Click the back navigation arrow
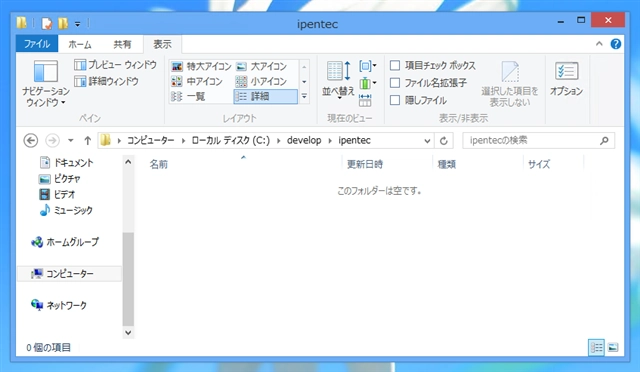The image size is (640, 372). coord(31,140)
